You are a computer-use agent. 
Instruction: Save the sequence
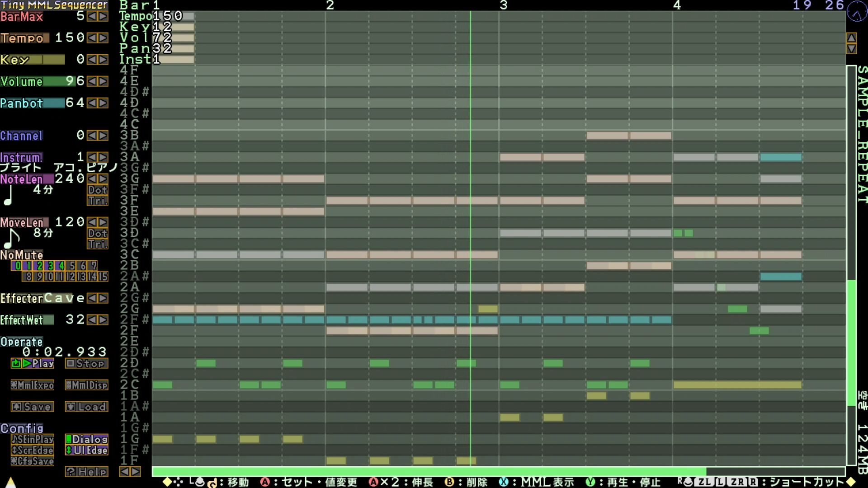(x=33, y=407)
